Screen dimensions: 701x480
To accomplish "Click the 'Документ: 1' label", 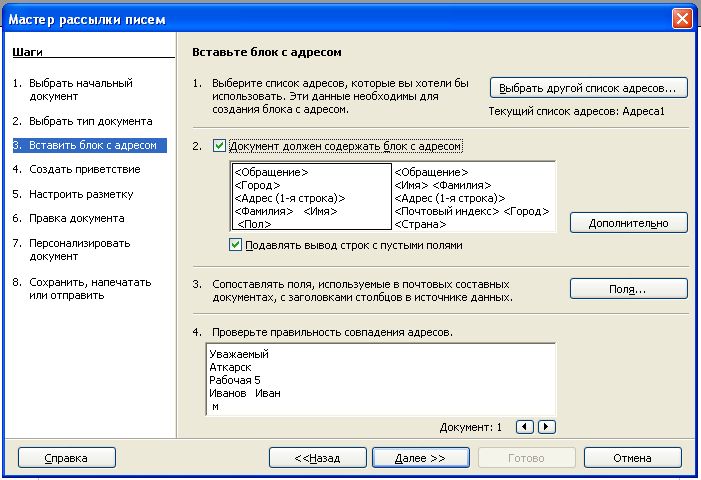I will [x=470, y=427].
